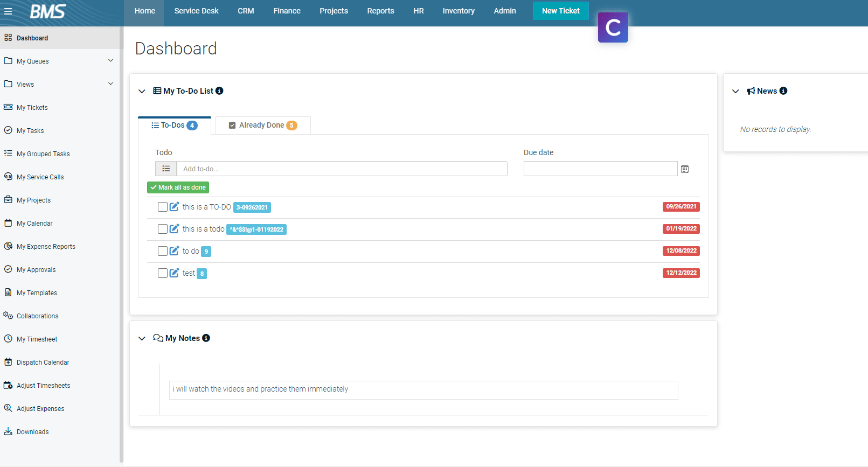The width and height of the screenshot is (868, 467).
Task: Click the hamburger menu icon
Action: click(8, 11)
